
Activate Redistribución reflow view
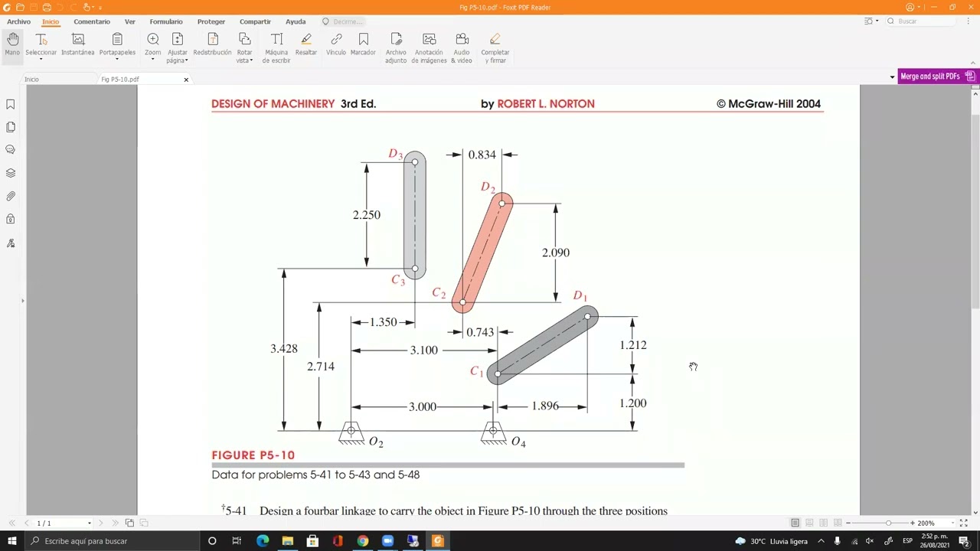coord(212,44)
